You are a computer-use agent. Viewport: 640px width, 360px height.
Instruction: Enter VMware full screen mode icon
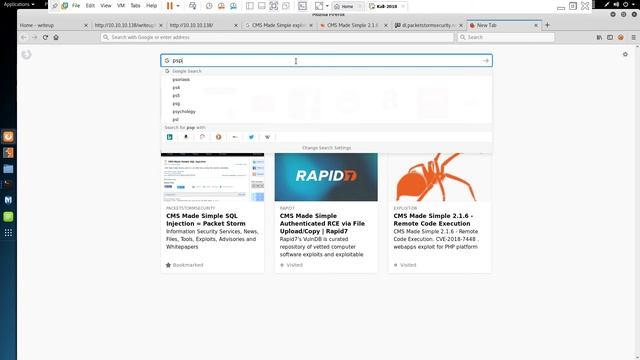[273, 6]
